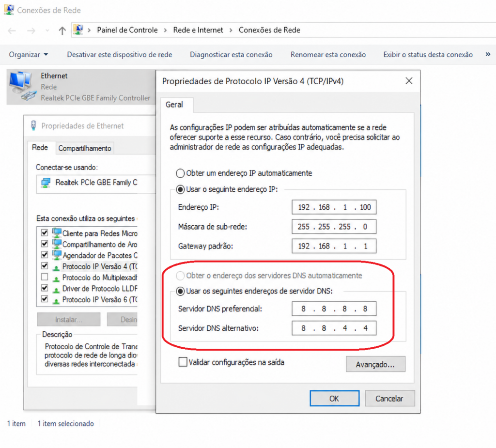Click the Gateway padrão field
496x448 pixels.
pyautogui.click(x=334, y=246)
